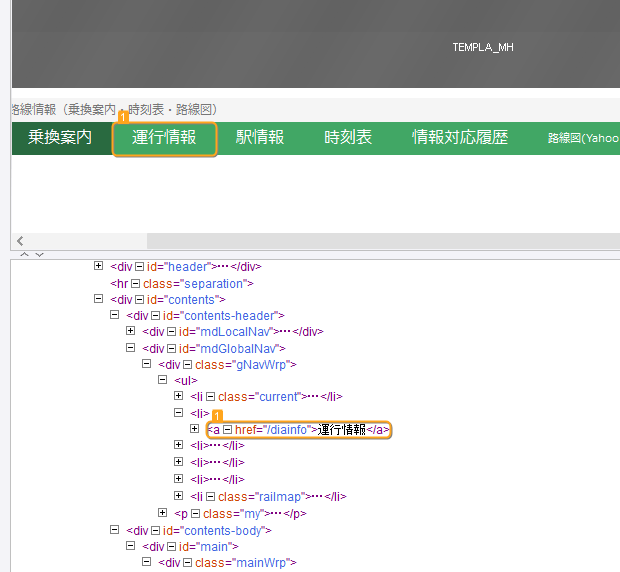This screenshot has width=620, height=572.
Task: Collapse the div id="contents-header" node
Action: (x=114, y=315)
